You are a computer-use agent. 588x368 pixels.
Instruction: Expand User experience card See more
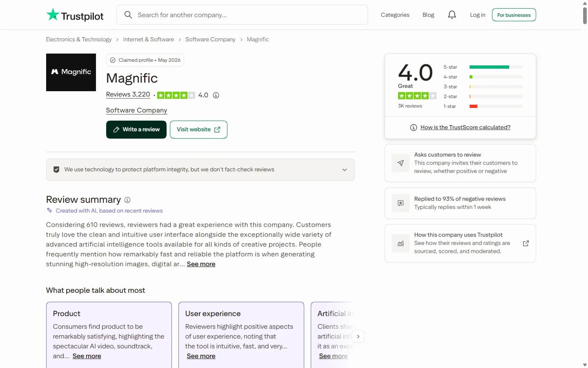pyautogui.click(x=201, y=356)
